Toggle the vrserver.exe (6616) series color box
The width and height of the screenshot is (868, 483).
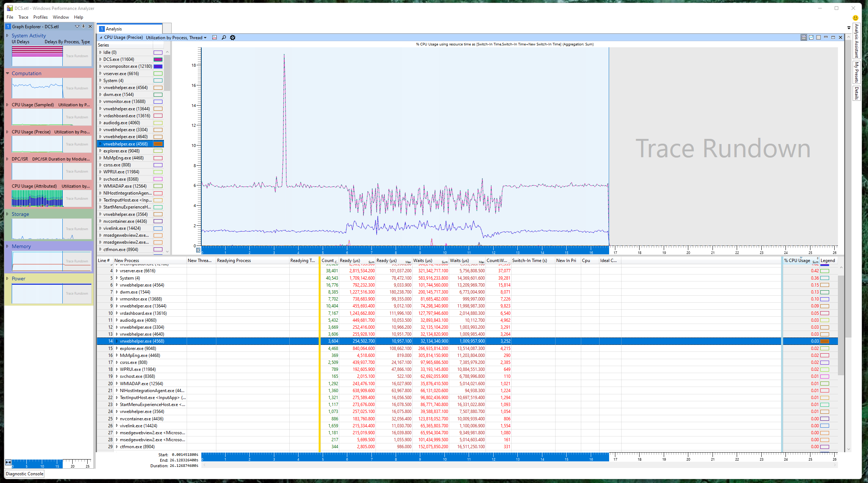pos(158,74)
